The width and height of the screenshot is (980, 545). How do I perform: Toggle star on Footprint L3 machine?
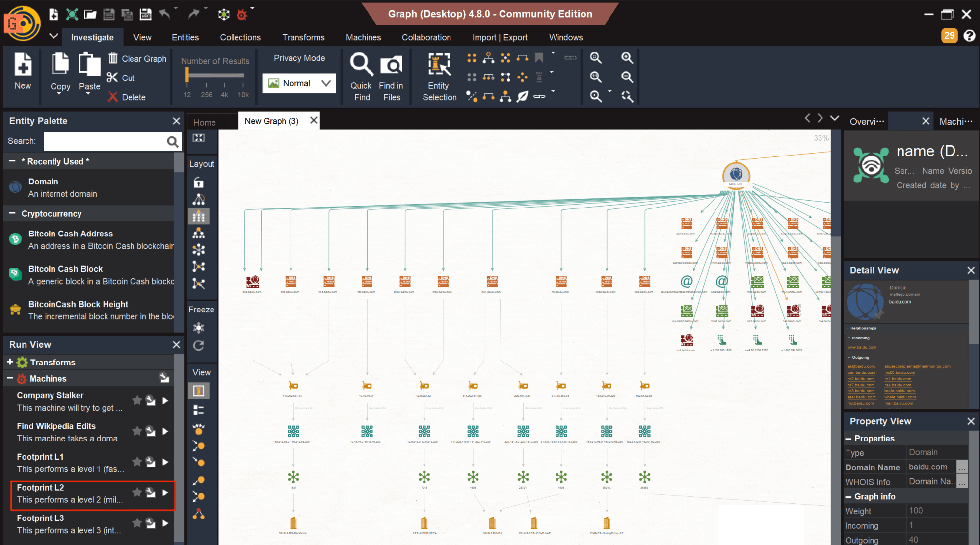point(137,523)
